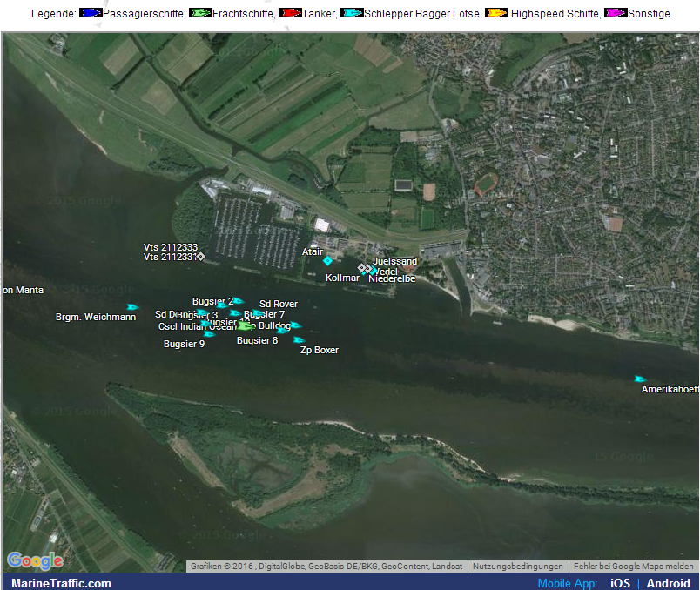This screenshot has width=700, height=590.
Task: Click the Google logo on the map
Action: click(x=35, y=560)
